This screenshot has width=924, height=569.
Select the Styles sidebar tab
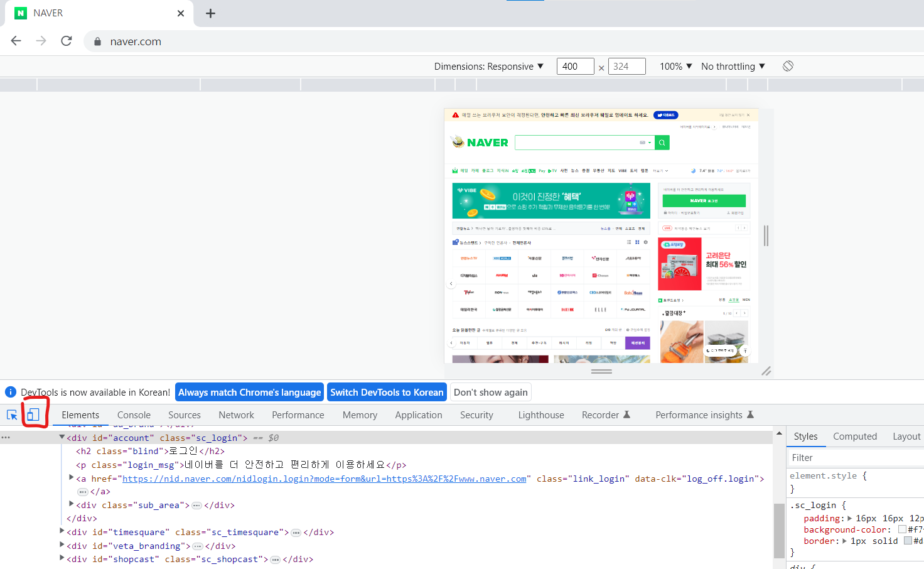[805, 436]
